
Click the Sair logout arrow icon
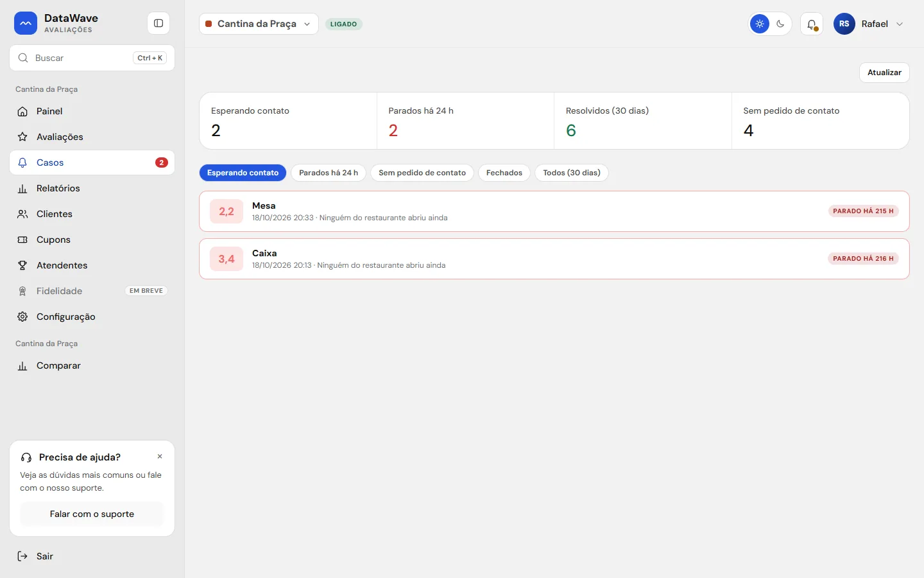coord(22,556)
